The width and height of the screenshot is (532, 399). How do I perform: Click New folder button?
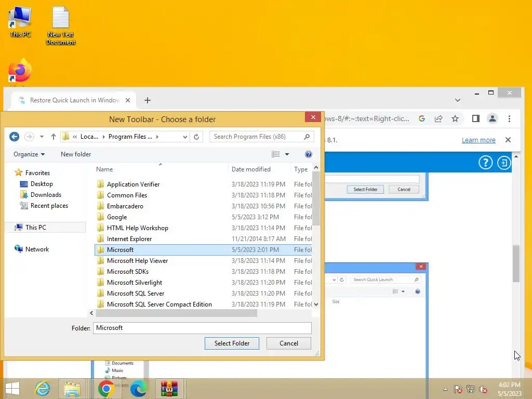click(x=76, y=154)
